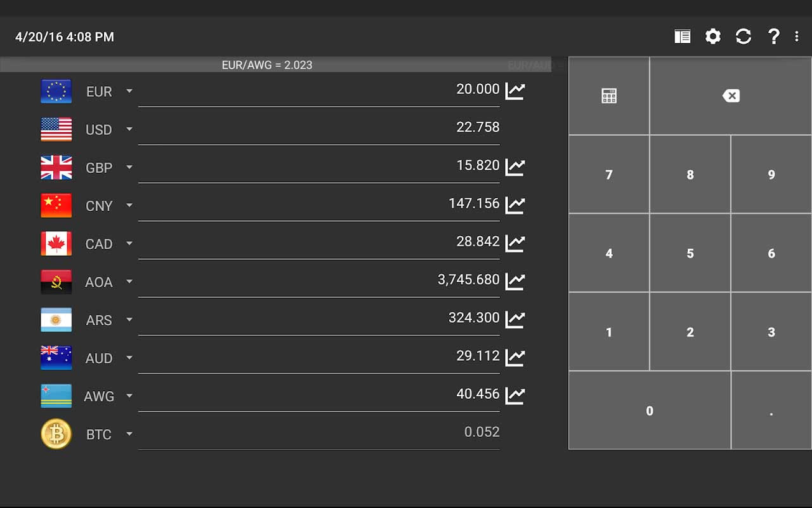
Task: Open the chart icon for EUR
Action: [x=515, y=91]
